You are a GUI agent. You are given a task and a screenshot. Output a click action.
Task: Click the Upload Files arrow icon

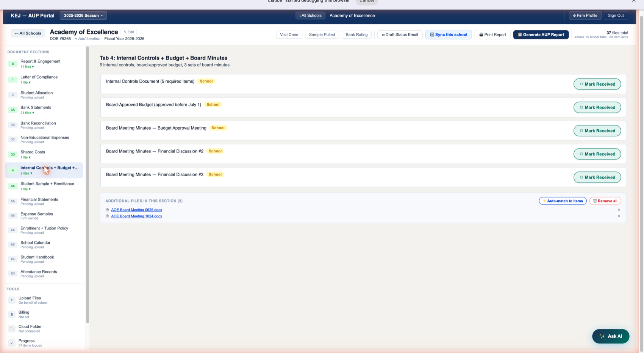(x=12, y=300)
